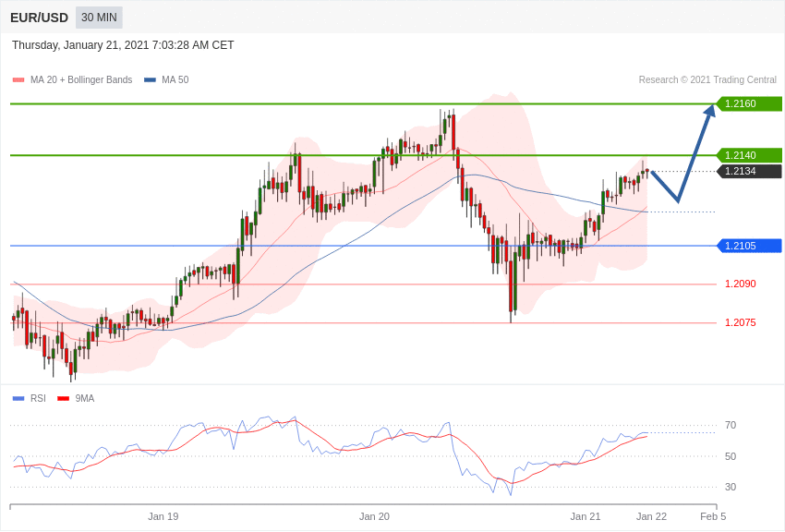This screenshot has width=785, height=532.
Task: Select the chart date and time text
Action: [x=123, y=45]
